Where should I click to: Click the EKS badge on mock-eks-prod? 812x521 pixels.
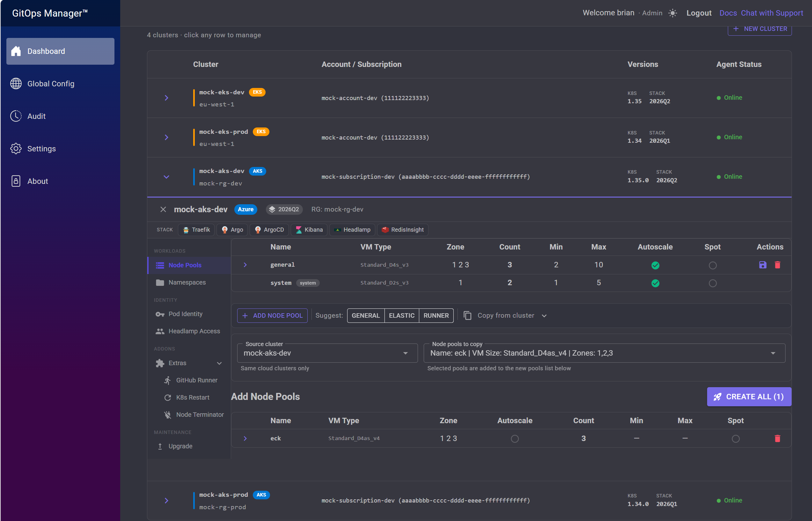[x=261, y=132]
